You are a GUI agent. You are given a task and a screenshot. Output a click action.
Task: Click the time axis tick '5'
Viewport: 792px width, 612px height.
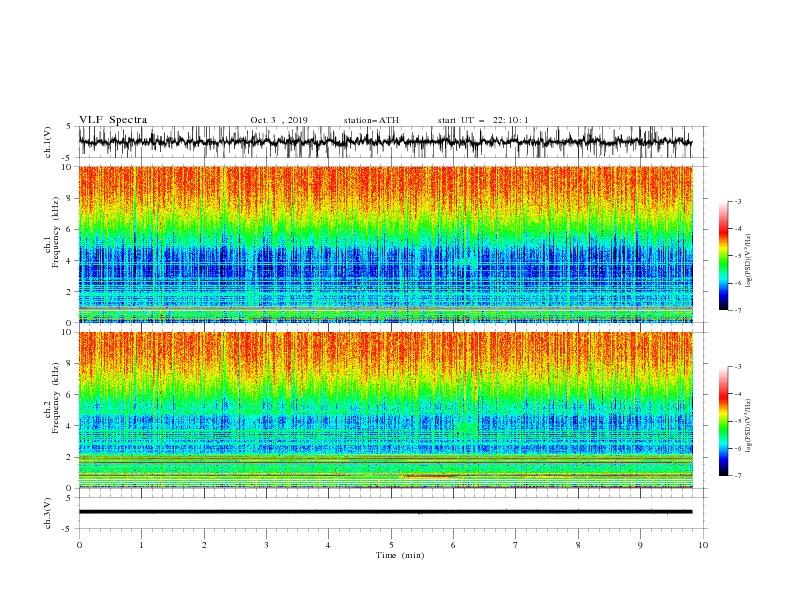(391, 545)
